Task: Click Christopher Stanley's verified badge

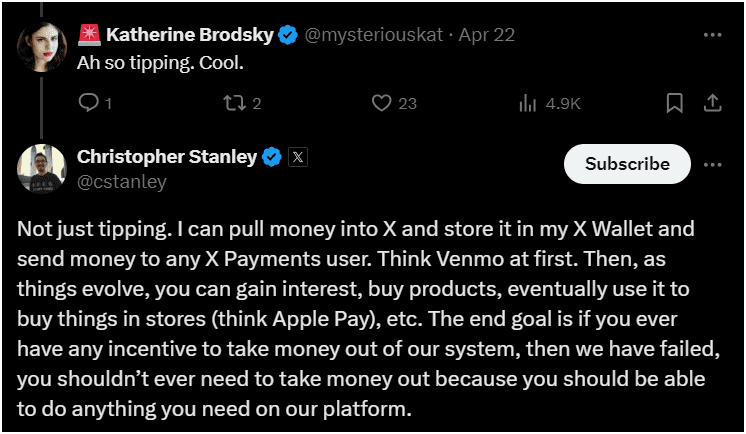Action: (x=271, y=157)
